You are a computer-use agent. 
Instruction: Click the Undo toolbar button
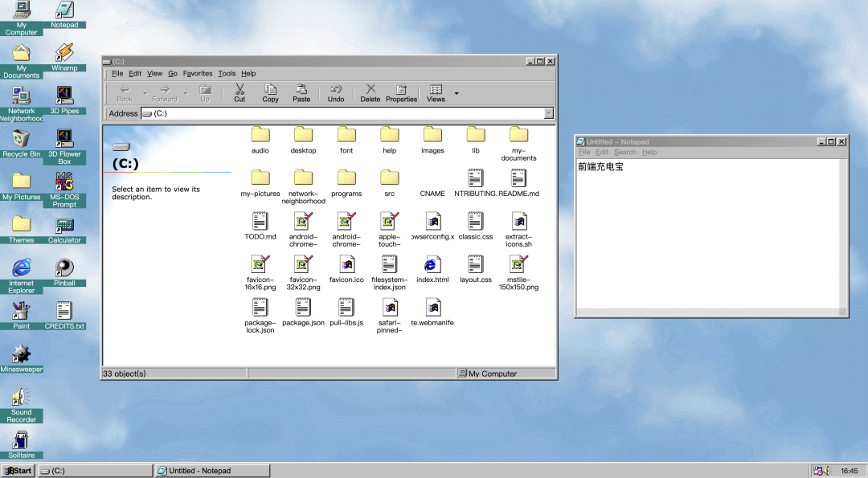(336, 93)
